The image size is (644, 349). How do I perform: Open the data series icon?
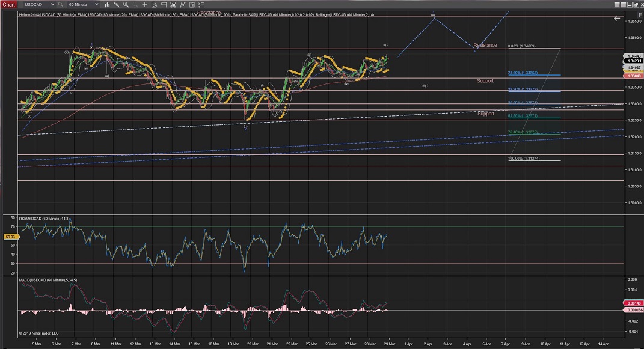pyautogui.click(x=173, y=5)
